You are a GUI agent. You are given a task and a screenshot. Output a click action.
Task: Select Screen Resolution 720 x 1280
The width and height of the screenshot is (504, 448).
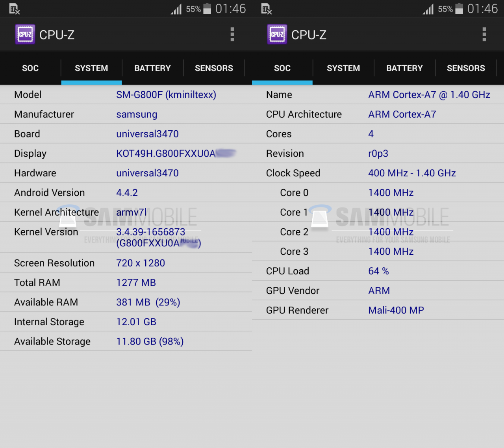coord(141,263)
